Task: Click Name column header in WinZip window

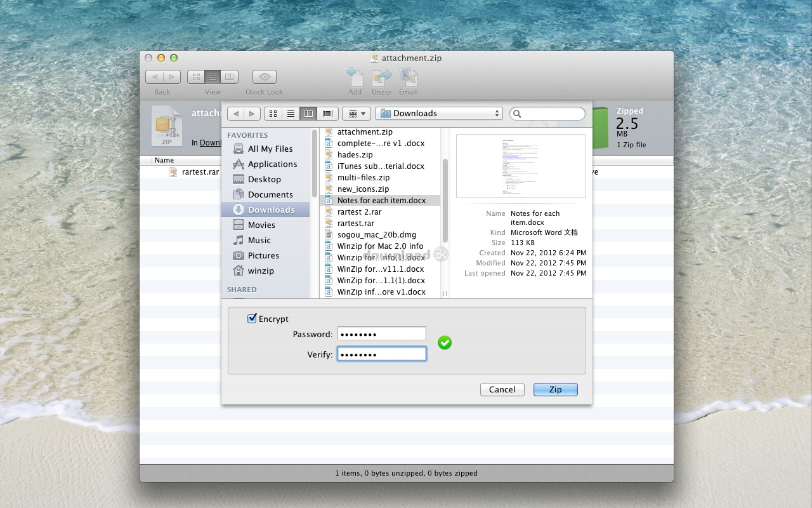Action: 164,160
